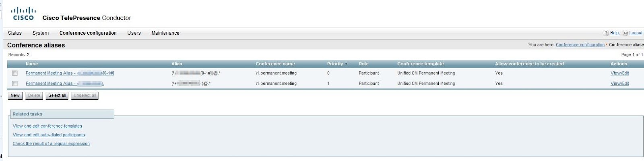Click Yes in the second alias row
Screen dimensions: 644x161
(499, 84)
